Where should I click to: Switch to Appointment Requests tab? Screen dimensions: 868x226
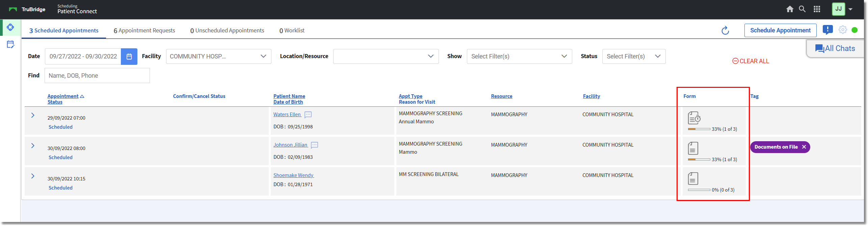[144, 30]
